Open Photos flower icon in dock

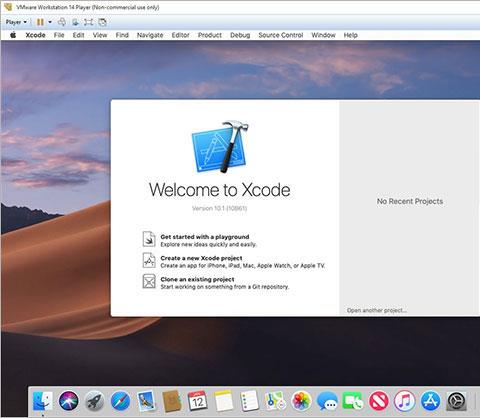click(301, 401)
